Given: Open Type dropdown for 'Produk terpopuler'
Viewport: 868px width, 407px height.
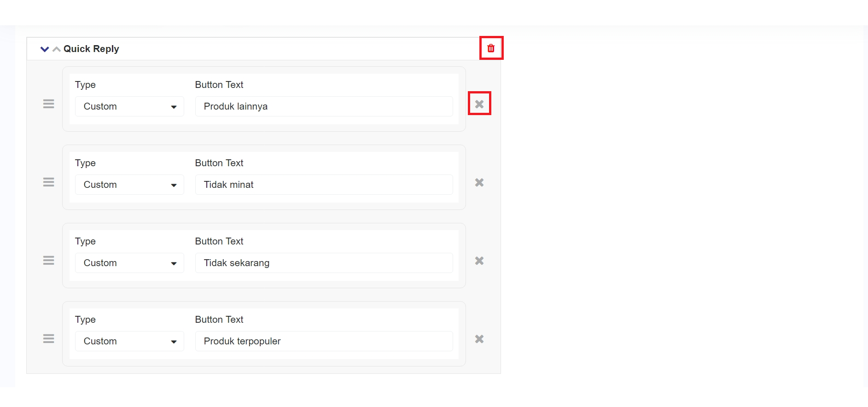Looking at the screenshot, I should pyautogui.click(x=129, y=341).
